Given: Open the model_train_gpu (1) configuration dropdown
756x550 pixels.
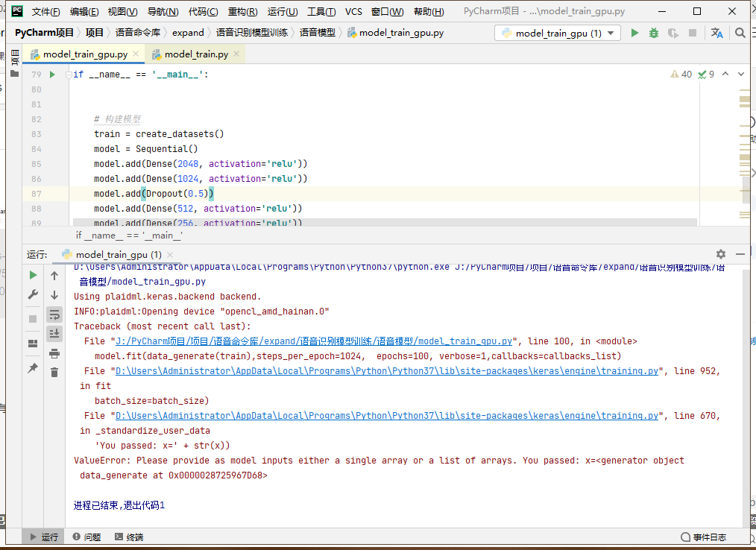Looking at the screenshot, I should click(557, 33).
